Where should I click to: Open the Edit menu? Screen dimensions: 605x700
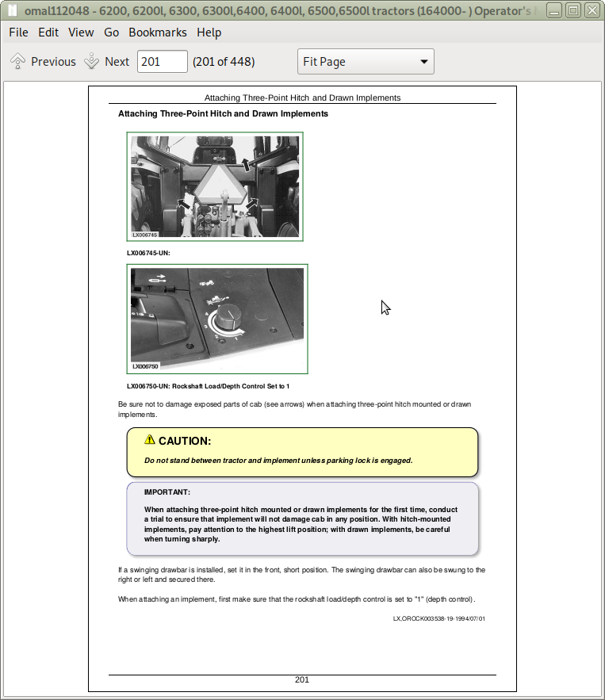[x=48, y=33]
